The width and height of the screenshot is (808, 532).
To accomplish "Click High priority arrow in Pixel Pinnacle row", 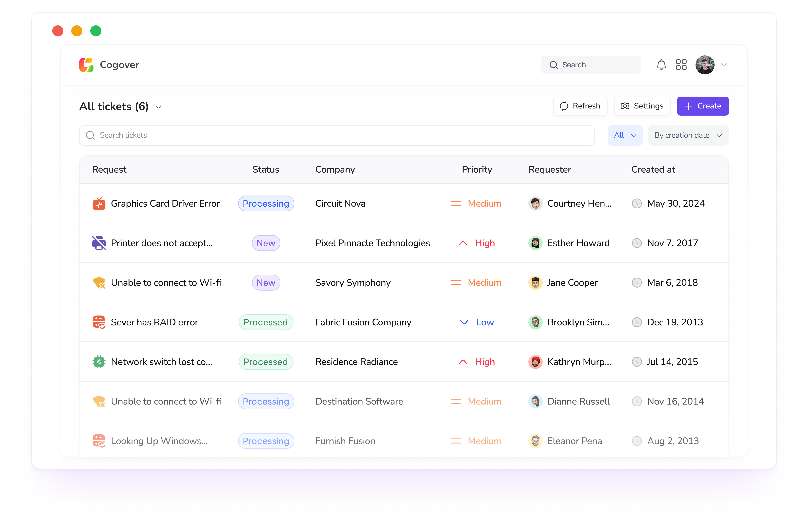I will 463,243.
